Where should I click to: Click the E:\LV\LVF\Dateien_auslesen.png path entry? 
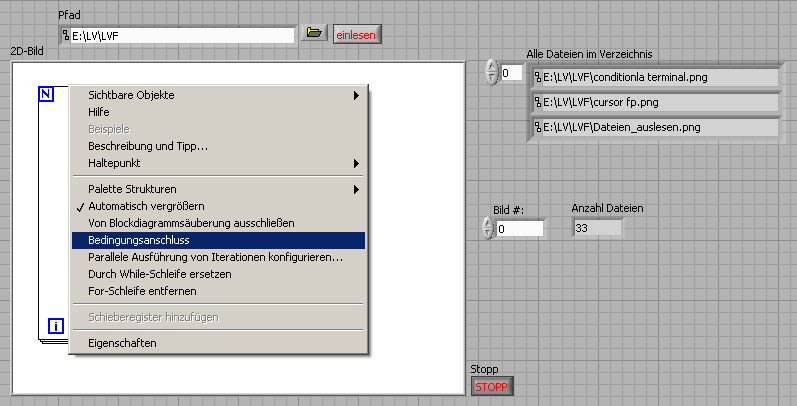(656, 127)
